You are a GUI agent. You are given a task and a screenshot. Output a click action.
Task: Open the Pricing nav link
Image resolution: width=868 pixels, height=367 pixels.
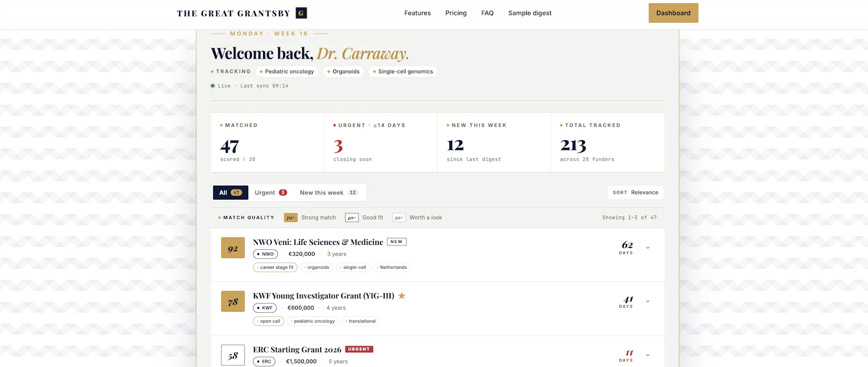(x=456, y=13)
